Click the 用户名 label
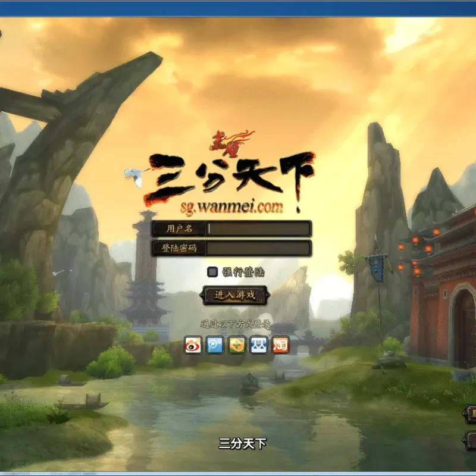This screenshot has width=476, height=476. (x=180, y=228)
